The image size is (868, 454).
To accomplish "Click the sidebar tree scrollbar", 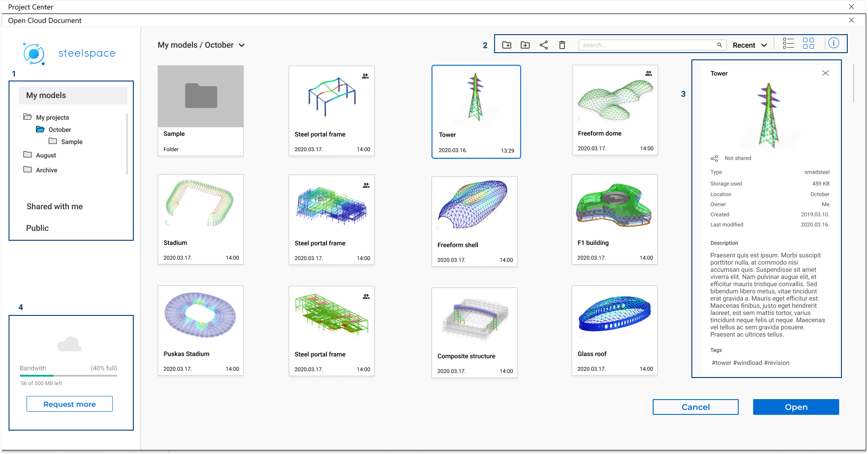I will tap(127, 144).
